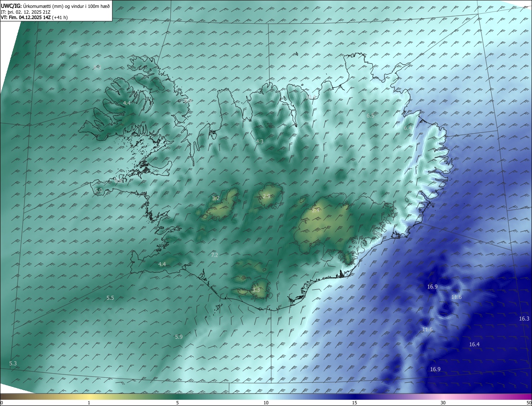Click the 3.3 value on Mýrdalsjökull glacier
This screenshot has height=406, width=532.
pyautogui.click(x=256, y=290)
